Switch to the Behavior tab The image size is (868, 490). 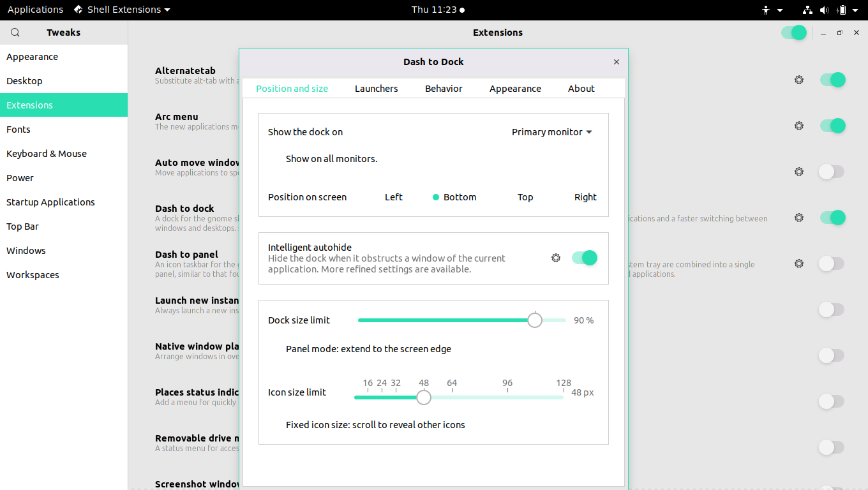pyautogui.click(x=444, y=89)
